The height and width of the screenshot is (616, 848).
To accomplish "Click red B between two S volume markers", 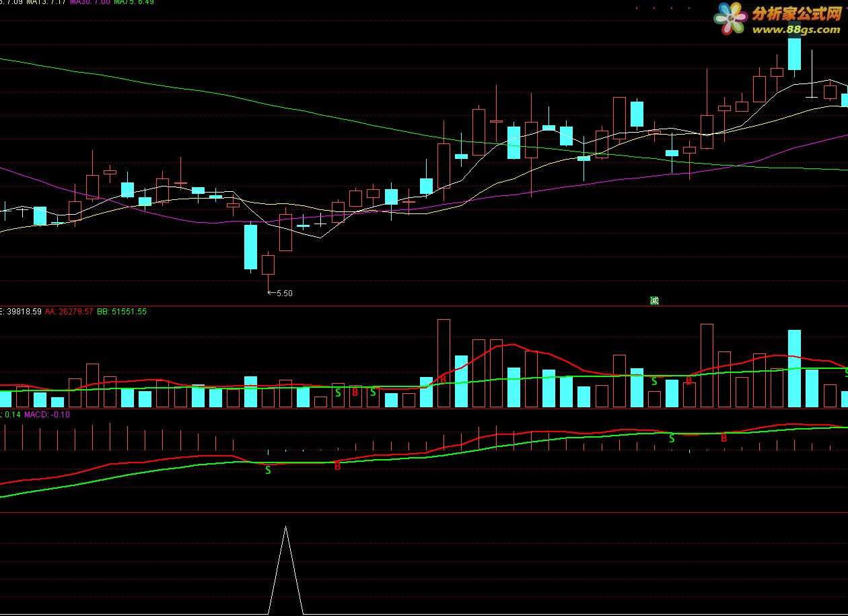I will (355, 392).
